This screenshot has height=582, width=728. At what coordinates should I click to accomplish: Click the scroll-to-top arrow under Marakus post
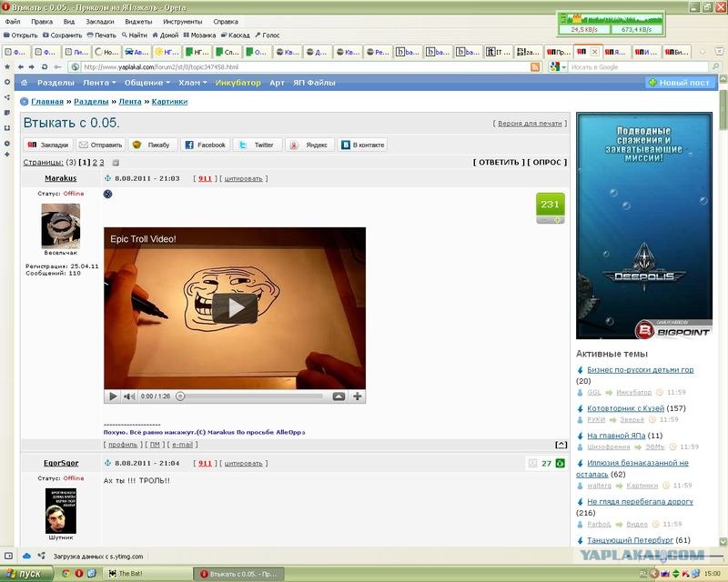pos(561,445)
